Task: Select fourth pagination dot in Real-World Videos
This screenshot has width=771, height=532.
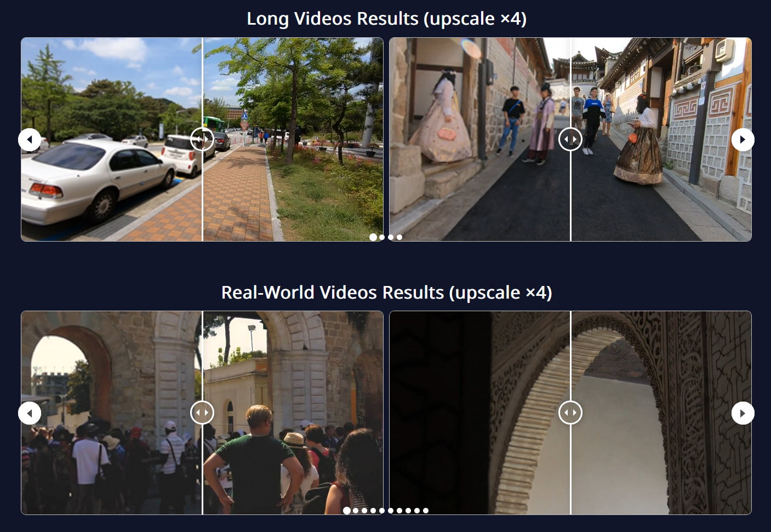Action: [x=373, y=511]
